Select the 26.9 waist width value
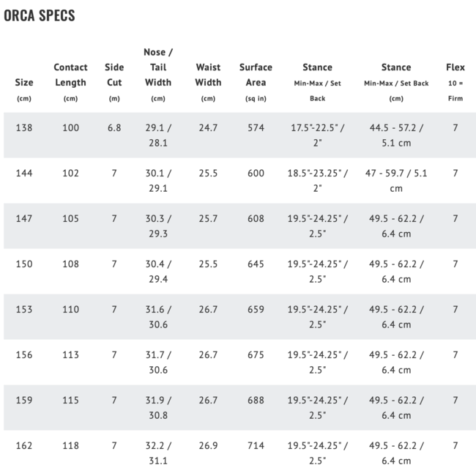The image size is (476, 476). point(208,445)
